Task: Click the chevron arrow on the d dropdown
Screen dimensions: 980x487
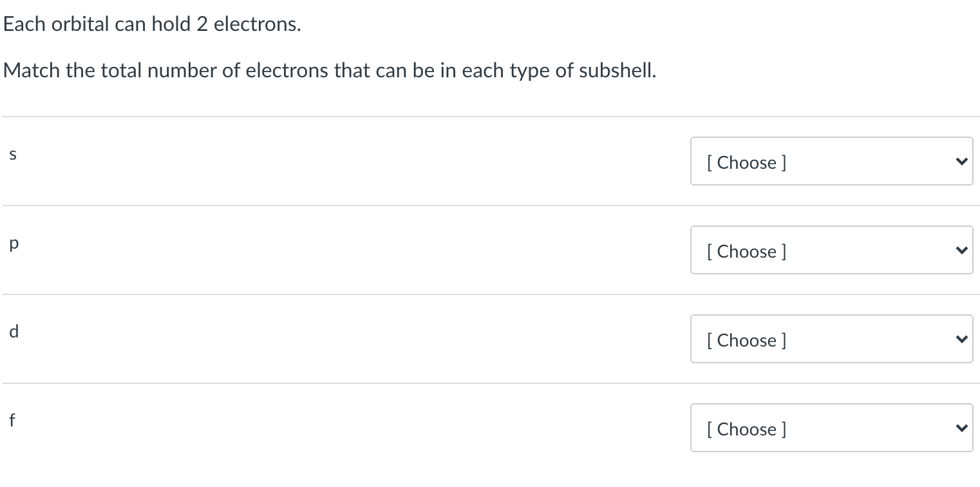Action: click(x=961, y=338)
